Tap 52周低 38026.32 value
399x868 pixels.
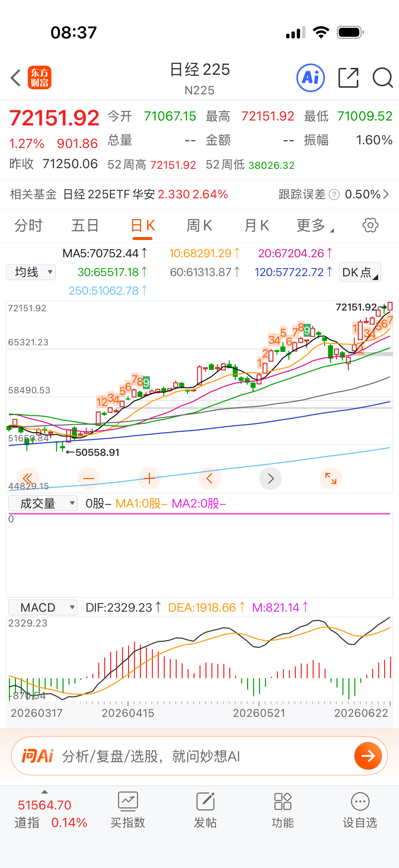pos(250,165)
